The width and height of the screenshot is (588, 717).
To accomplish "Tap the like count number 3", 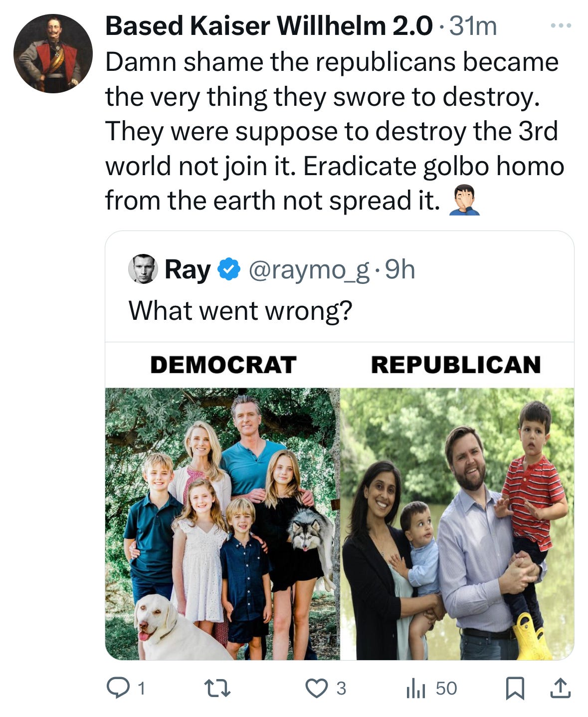I will coord(341,689).
